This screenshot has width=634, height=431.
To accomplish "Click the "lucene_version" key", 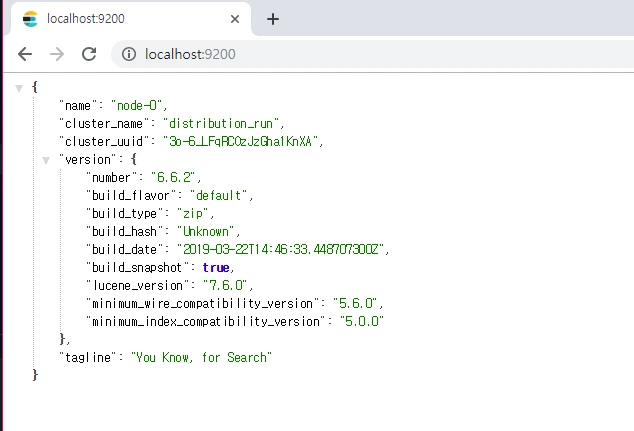I will pos(137,285).
